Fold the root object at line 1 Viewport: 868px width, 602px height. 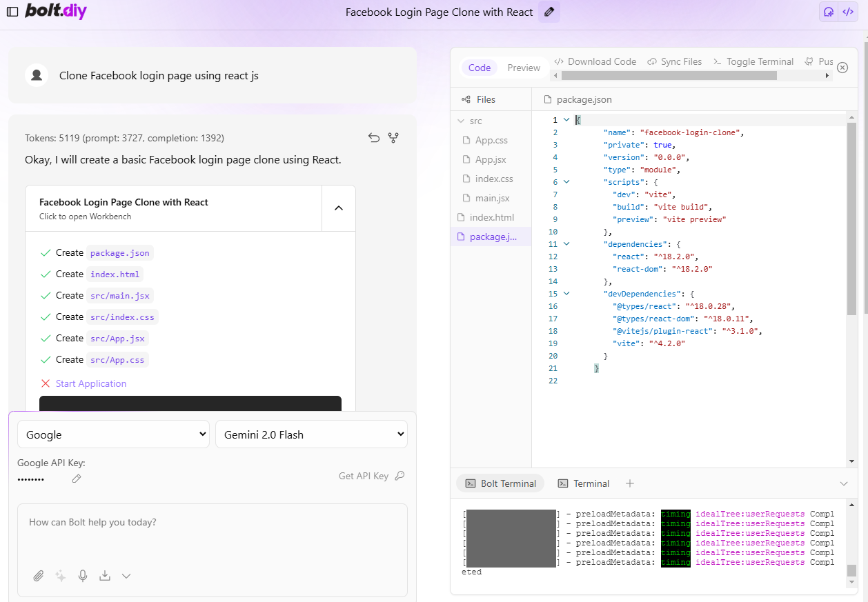566,120
